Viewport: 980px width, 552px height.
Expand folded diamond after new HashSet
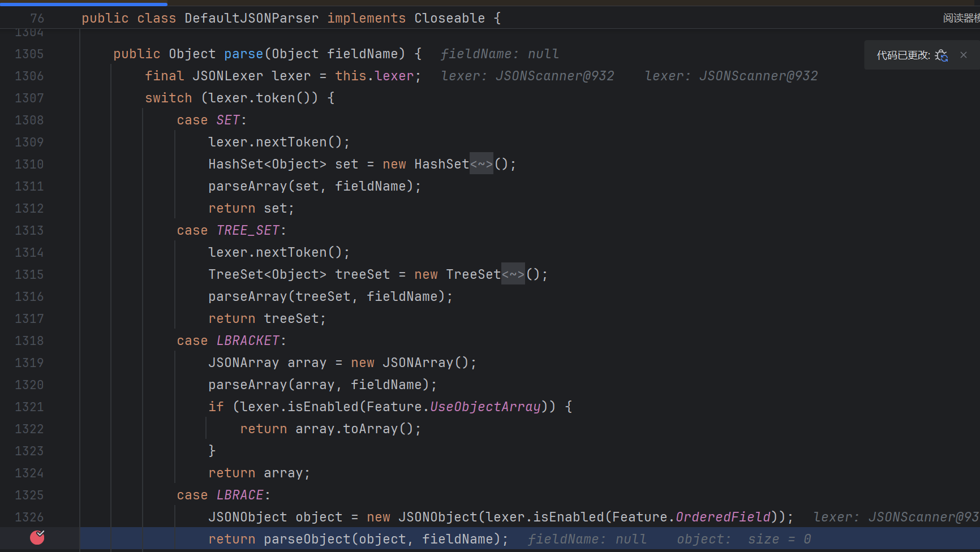(482, 164)
